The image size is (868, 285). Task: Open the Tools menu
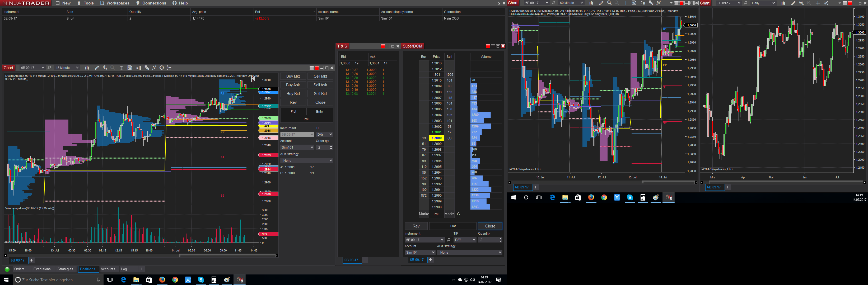pos(85,3)
